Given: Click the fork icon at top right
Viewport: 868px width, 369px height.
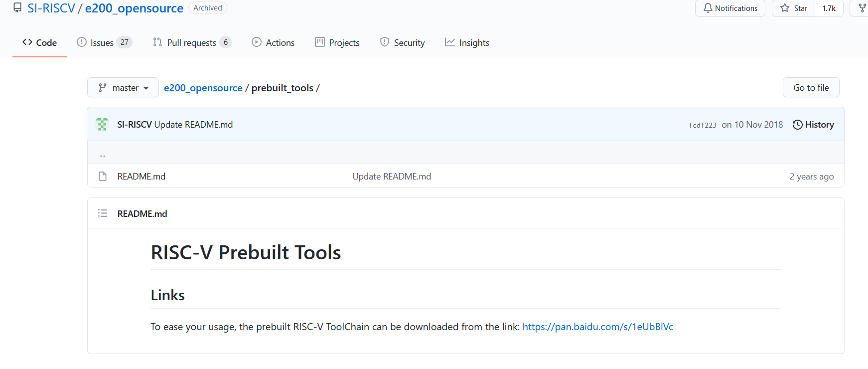Looking at the screenshot, I should (862, 8).
